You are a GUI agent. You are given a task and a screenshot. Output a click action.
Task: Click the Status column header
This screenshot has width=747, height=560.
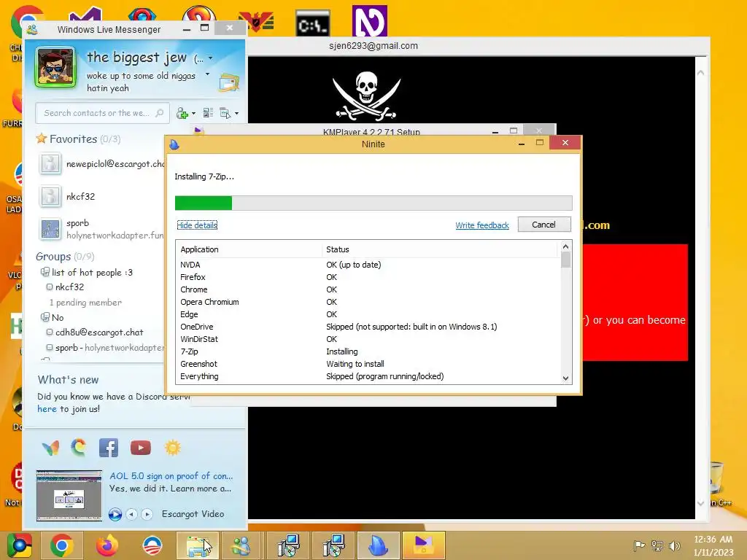tap(439, 249)
